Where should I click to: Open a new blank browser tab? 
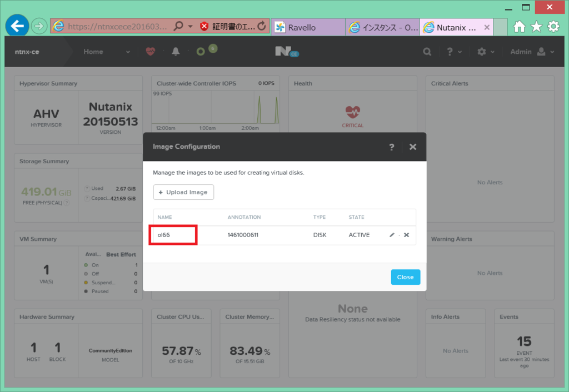pos(501,27)
